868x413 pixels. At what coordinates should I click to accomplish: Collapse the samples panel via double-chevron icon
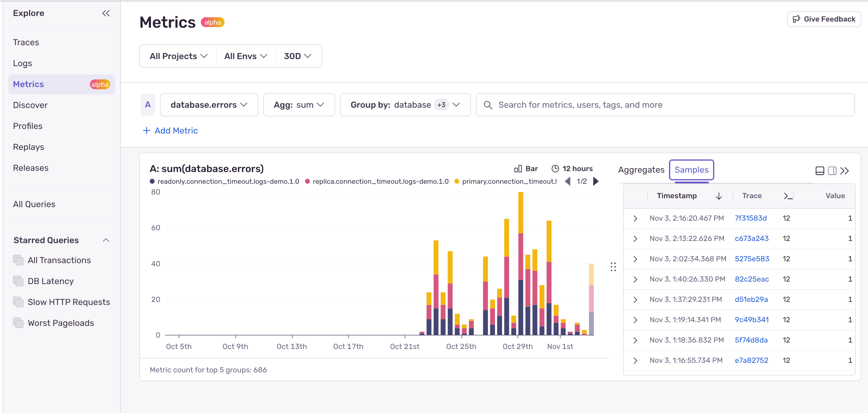[x=845, y=171]
